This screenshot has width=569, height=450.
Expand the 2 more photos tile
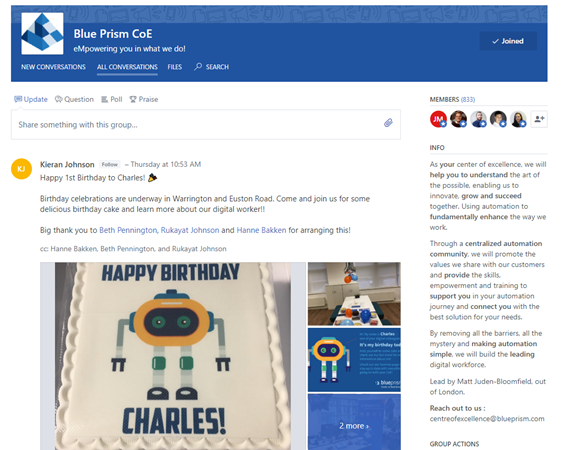pos(354,422)
